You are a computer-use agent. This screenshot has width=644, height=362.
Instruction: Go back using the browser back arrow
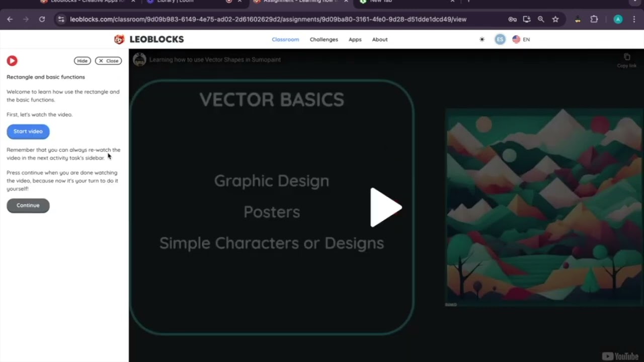10,19
